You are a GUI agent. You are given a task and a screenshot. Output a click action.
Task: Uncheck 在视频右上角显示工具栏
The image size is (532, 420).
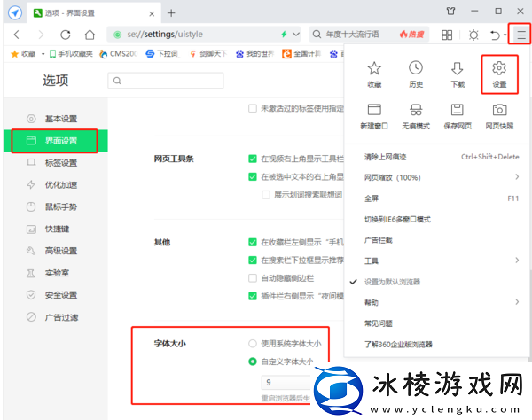[x=253, y=159]
